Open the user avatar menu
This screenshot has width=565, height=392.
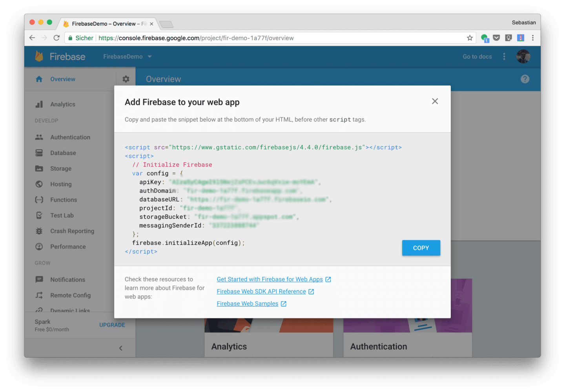pos(523,56)
